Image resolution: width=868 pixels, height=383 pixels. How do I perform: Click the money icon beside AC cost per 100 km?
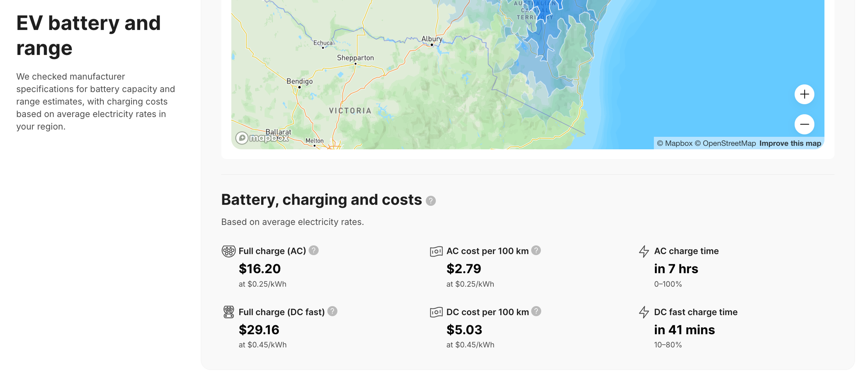[x=436, y=252]
